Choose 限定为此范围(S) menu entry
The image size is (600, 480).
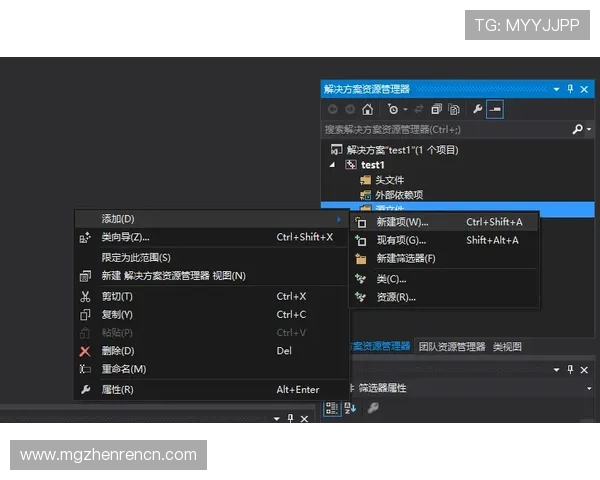pyautogui.click(x=211, y=258)
